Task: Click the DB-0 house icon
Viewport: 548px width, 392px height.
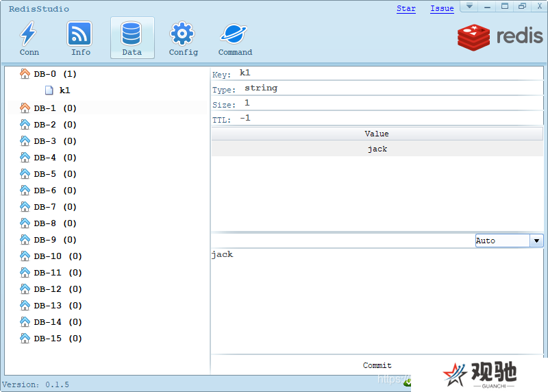Action: pos(25,73)
